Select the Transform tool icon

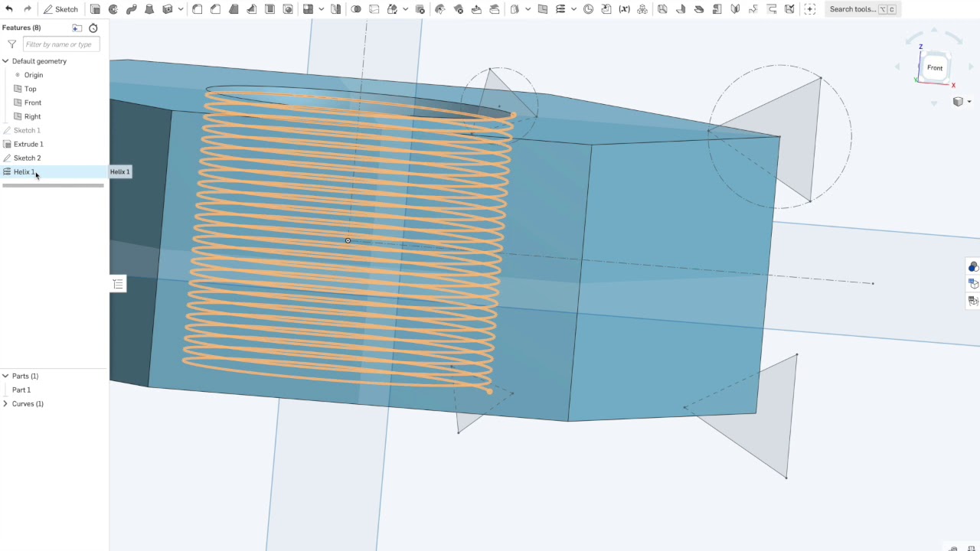393,9
